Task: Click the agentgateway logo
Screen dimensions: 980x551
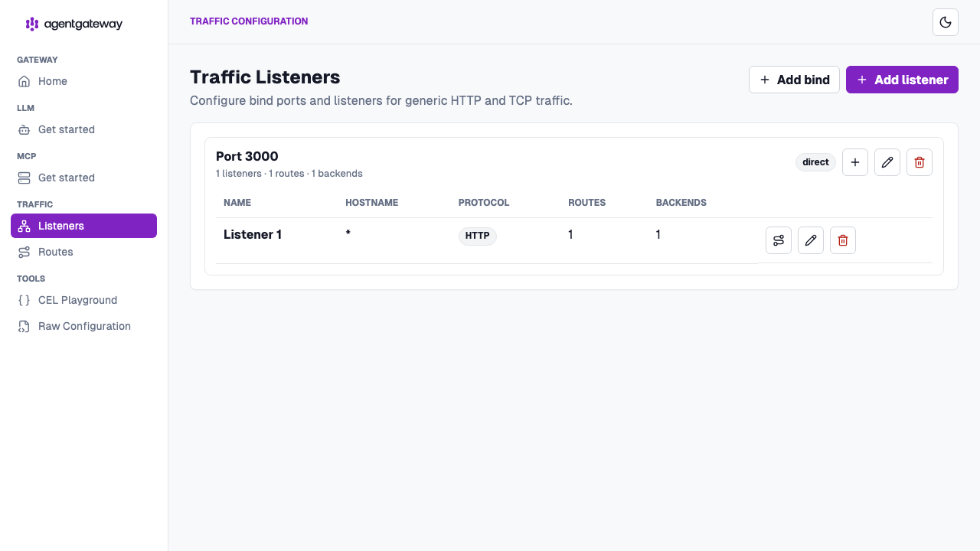Action: tap(74, 24)
